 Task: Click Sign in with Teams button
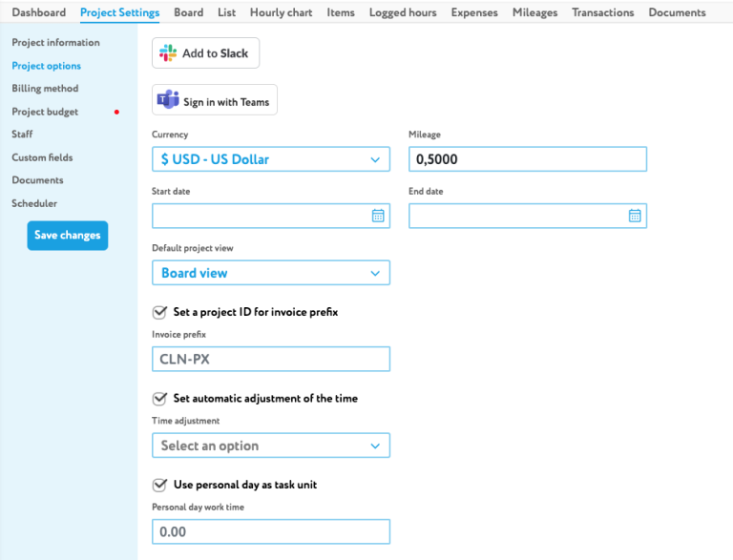[215, 99]
